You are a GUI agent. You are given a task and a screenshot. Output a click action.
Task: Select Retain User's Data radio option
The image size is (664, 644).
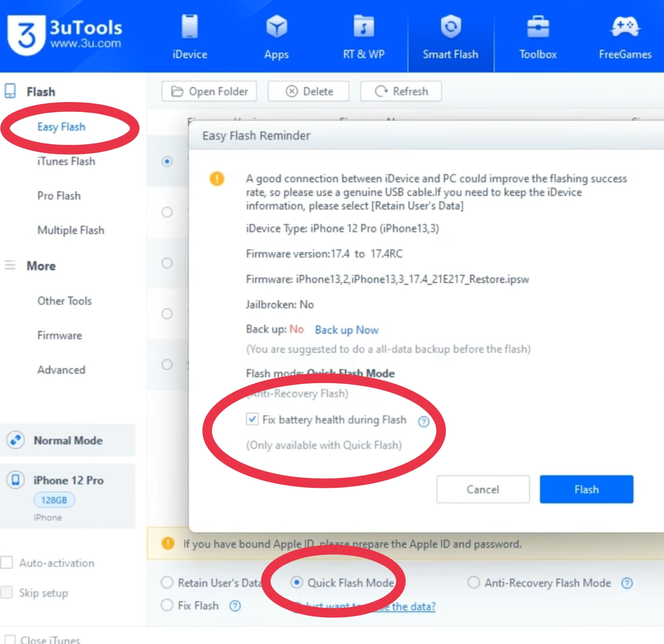coord(167,583)
